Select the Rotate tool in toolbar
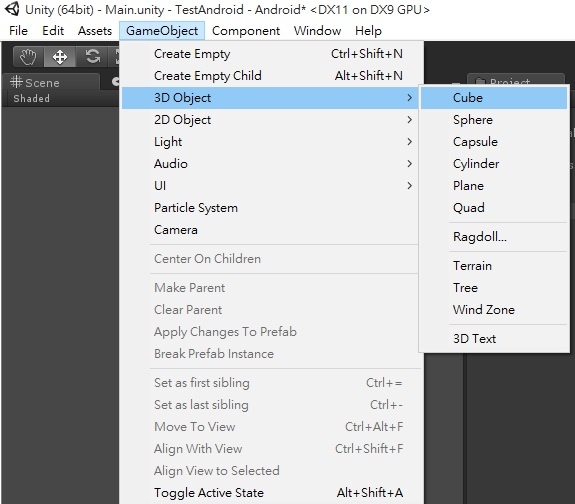Image resolution: width=575 pixels, height=504 pixels. pos(92,57)
